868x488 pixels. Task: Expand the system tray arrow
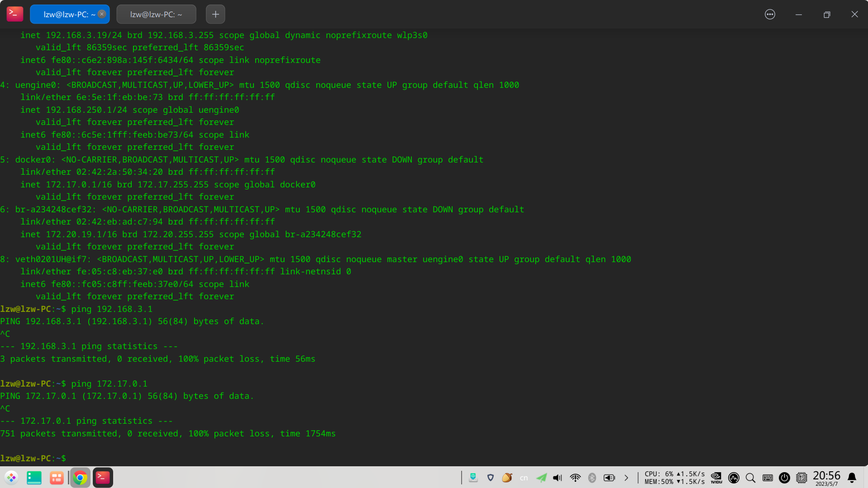tap(626, 478)
